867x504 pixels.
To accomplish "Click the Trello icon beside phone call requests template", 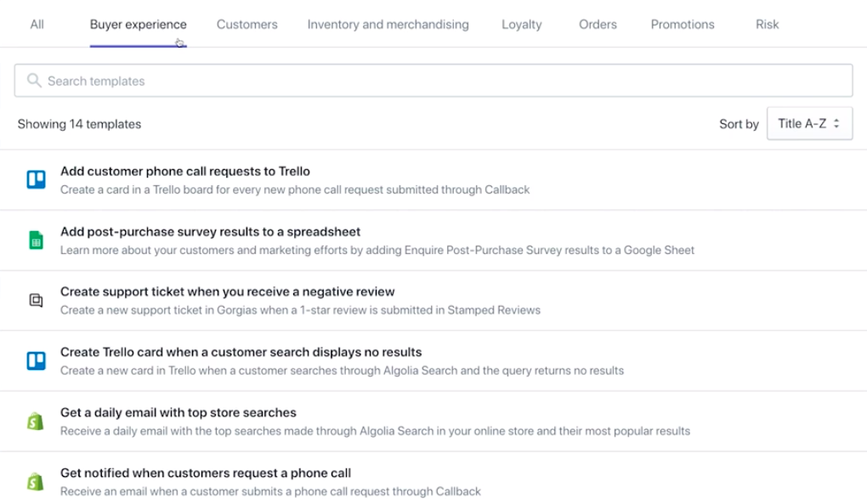I will (35, 178).
